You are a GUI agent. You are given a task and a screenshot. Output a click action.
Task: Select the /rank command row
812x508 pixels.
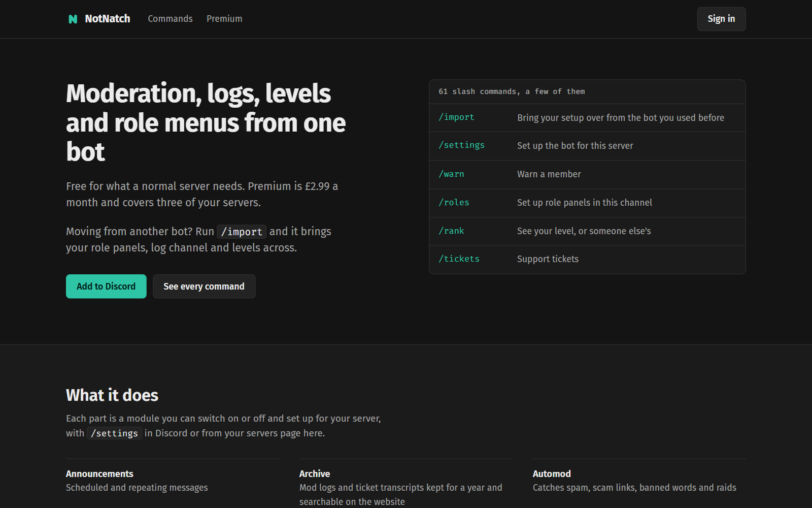[587, 232]
